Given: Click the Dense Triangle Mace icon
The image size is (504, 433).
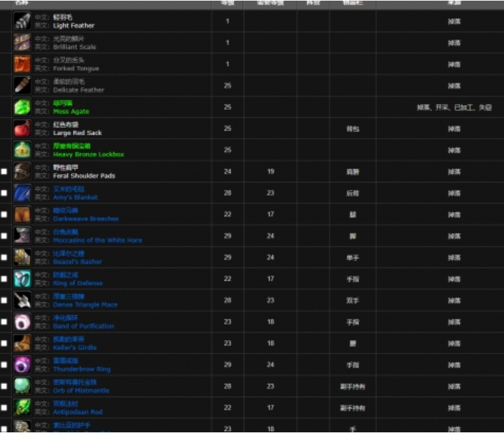Looking at the screenshot, I should pos(22,300).
